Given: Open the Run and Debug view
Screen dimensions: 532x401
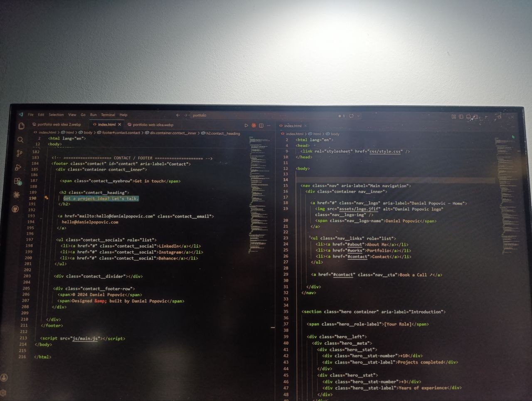Looking at the screenshot, I should click(18, 167).
